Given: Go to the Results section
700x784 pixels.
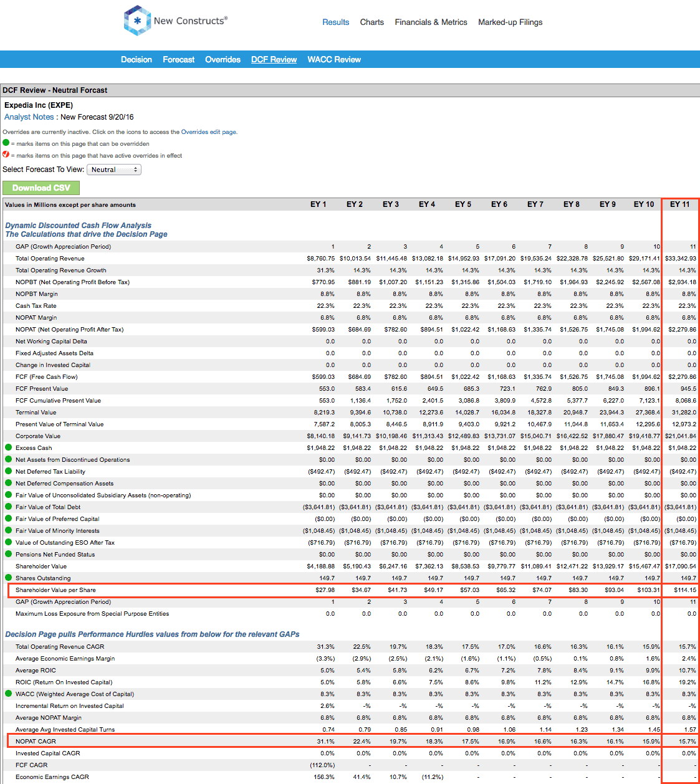Looking at the screenshot, I should pyautogui.click(x=336, y=22).
